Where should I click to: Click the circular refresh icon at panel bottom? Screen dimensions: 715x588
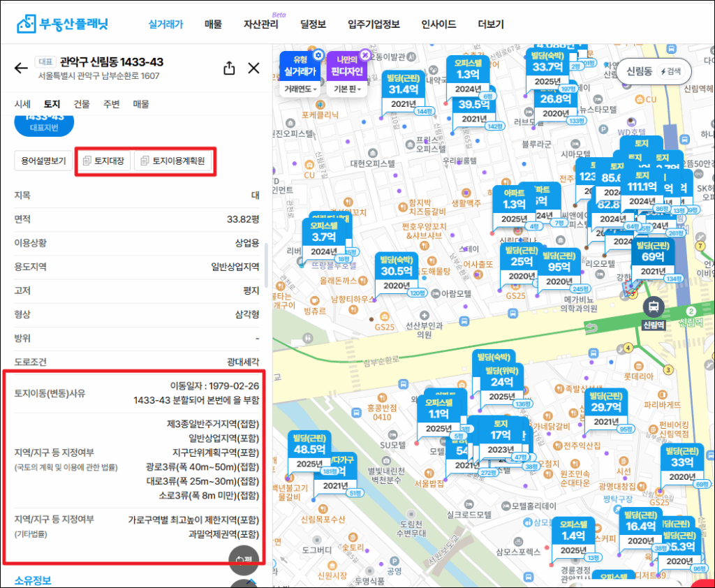click(243, 559)
